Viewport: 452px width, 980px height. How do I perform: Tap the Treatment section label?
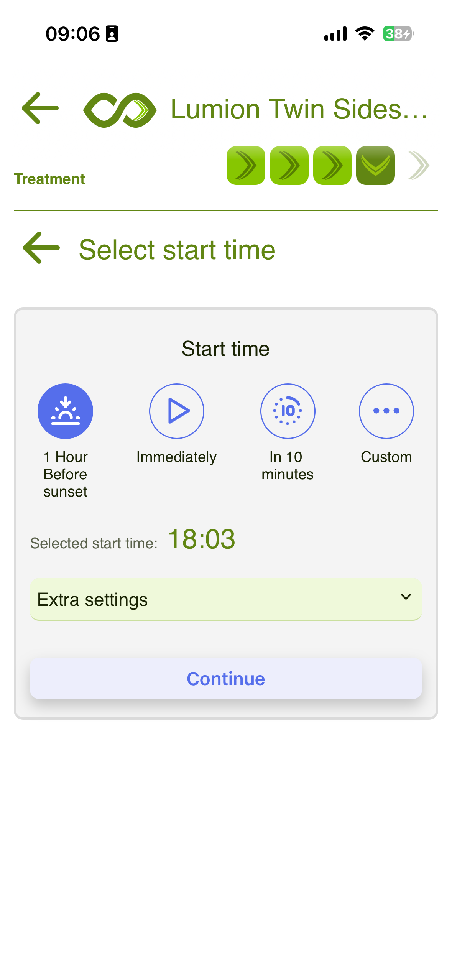(49, 179)
